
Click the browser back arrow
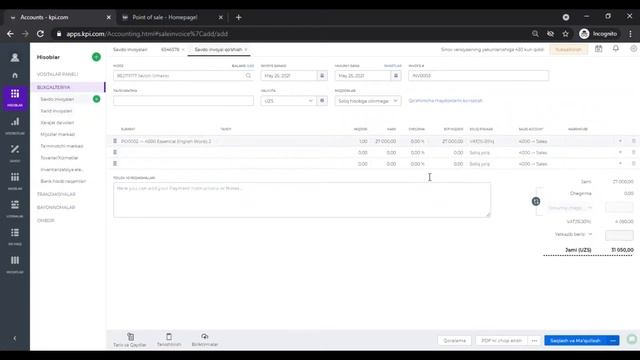coord(10,34)
